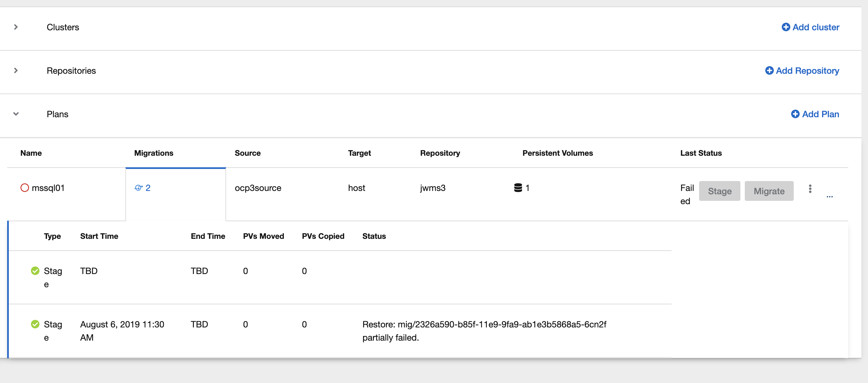The width and height of the screenshot is (868, 383).
Task: Click the blue progress bar under Migrations
Action: point(175,167)
